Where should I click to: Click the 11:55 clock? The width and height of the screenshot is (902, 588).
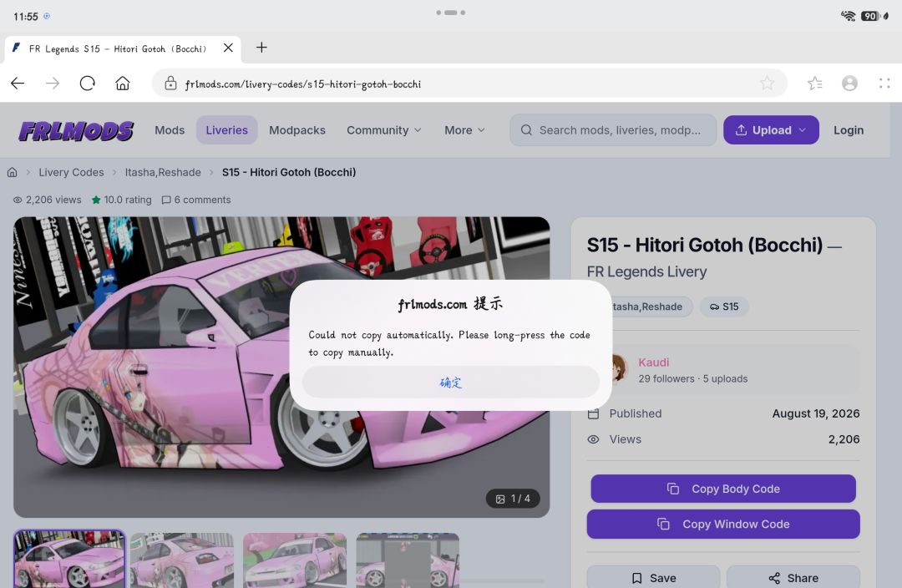[x=25, y=17]
